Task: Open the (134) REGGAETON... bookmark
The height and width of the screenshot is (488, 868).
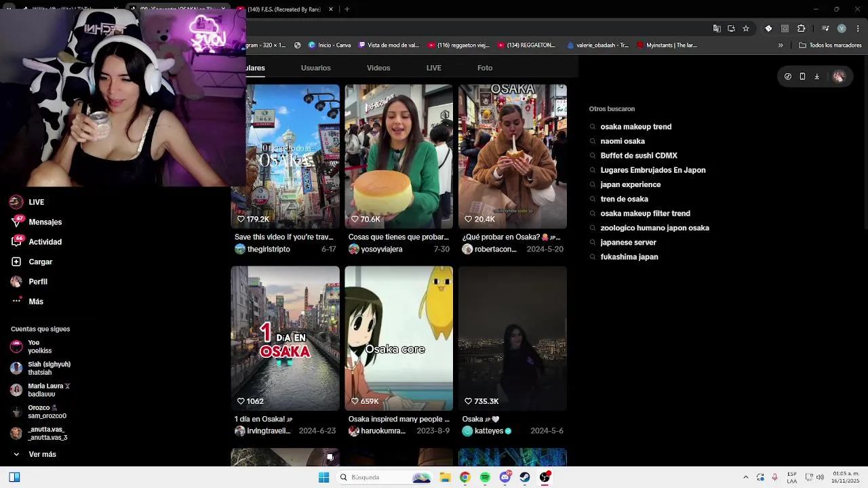Action: click(x=526, y=45)
